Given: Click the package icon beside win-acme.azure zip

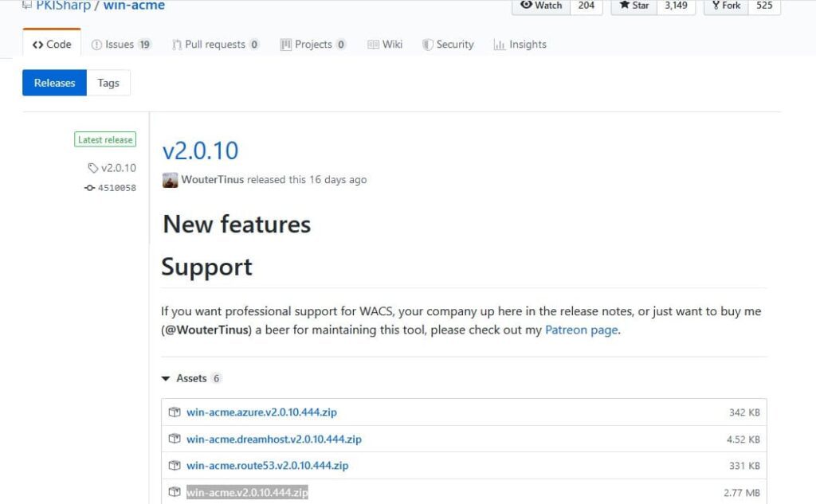Looking at the screenshot, I should (174, 412).
